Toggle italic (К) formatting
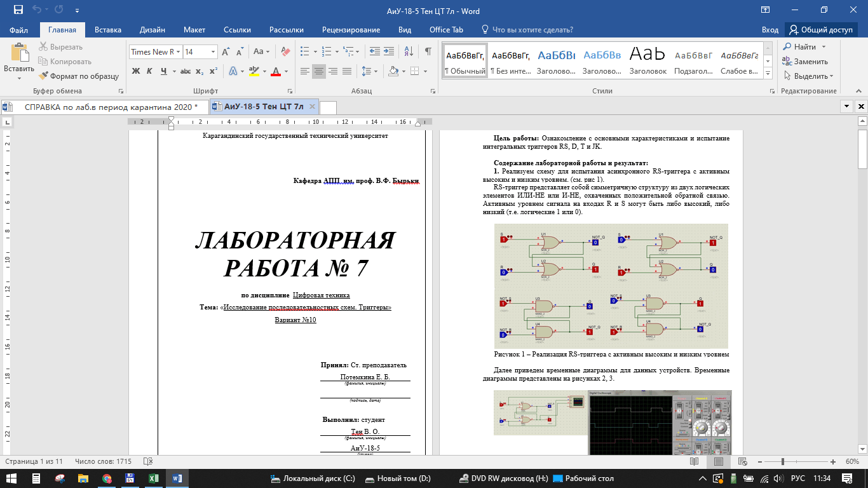Screen dimensions: 868x488 tap(149, 71)
